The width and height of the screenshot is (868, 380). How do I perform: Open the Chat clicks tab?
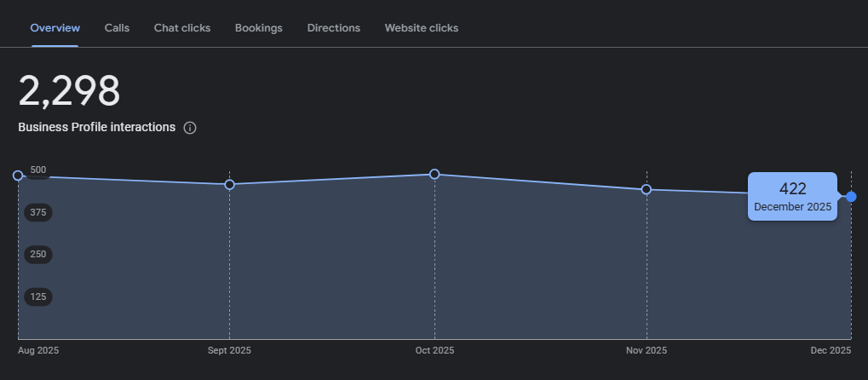tap(181, 28)
